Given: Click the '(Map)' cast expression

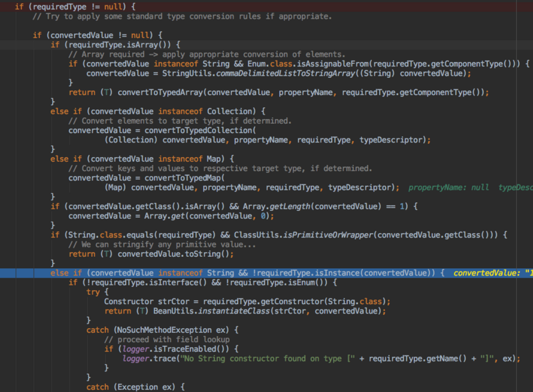Looking at the screenshot, I should click(115, 188).
